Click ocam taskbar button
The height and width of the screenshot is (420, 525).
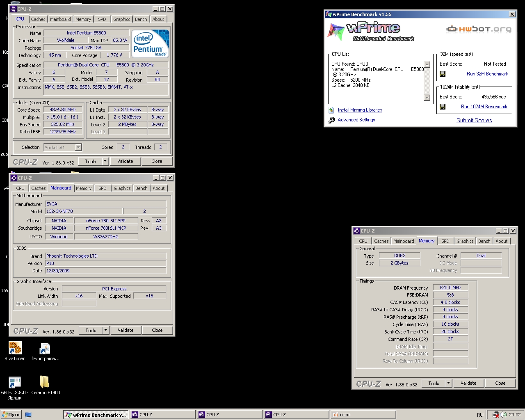[363, 415]
